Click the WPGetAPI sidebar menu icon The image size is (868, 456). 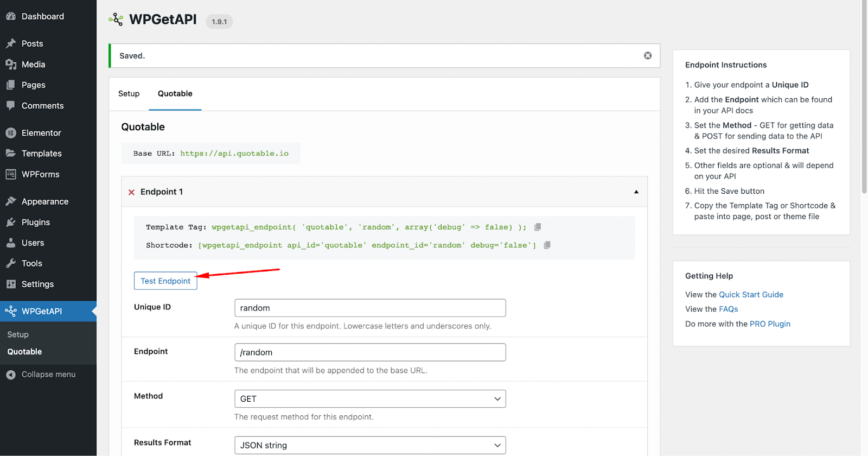pos(11,311)
